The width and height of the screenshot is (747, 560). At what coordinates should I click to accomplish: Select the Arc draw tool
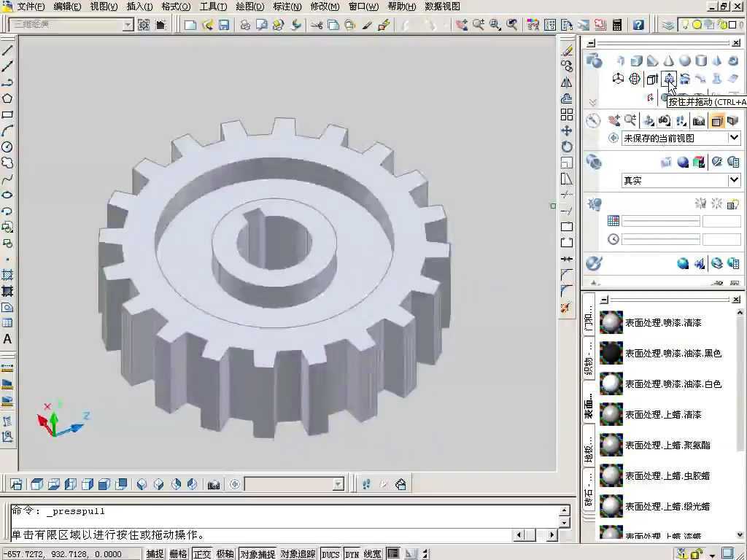(7, 131)
